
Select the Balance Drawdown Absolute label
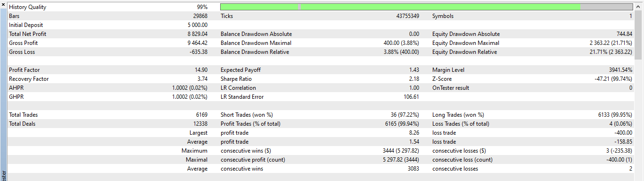(x=256, y=34)
